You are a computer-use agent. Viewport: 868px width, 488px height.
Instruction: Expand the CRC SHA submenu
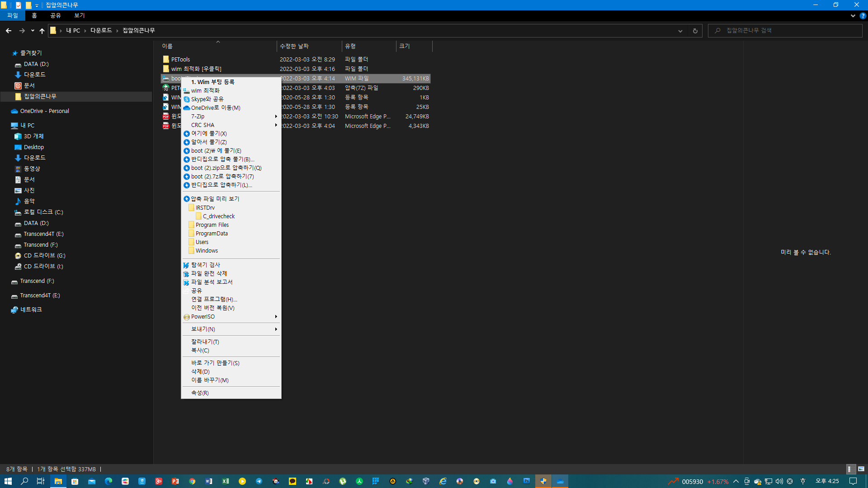click(x=231, y=125)
